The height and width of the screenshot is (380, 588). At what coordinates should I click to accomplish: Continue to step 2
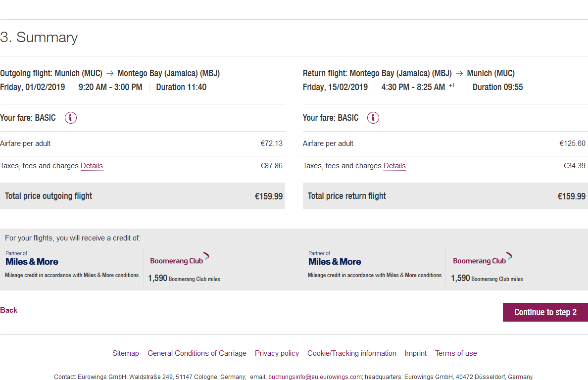[545, 312]
